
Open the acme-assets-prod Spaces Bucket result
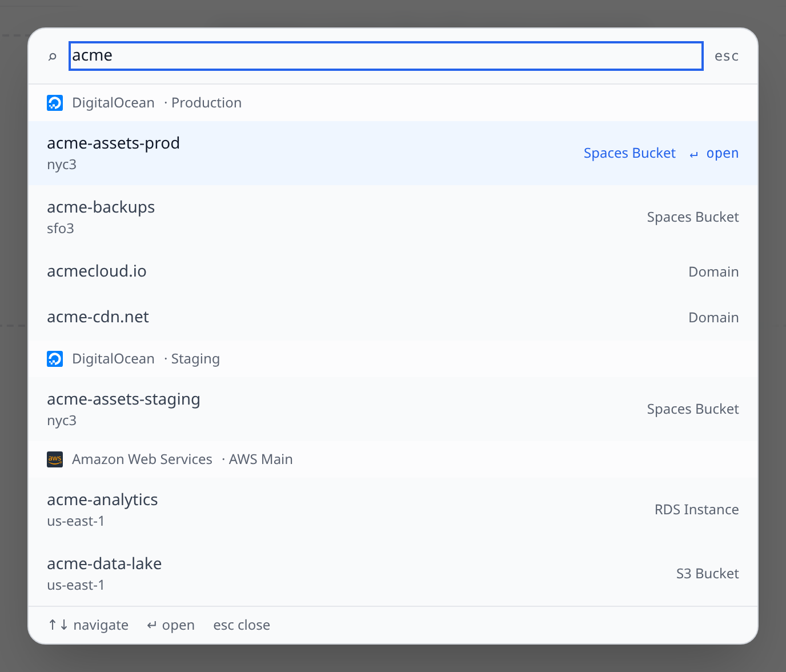pyautogui.click(x=393, y=153)
